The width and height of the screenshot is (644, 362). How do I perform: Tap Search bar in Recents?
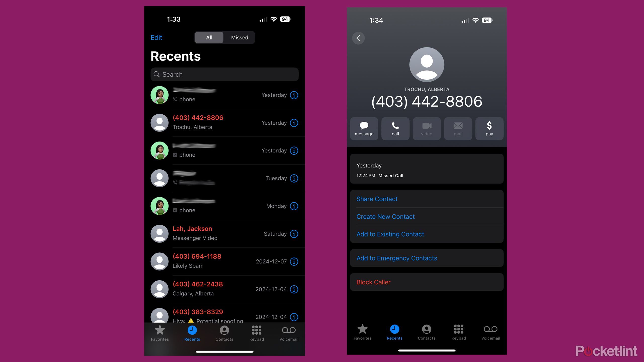(x=225, y=74)
